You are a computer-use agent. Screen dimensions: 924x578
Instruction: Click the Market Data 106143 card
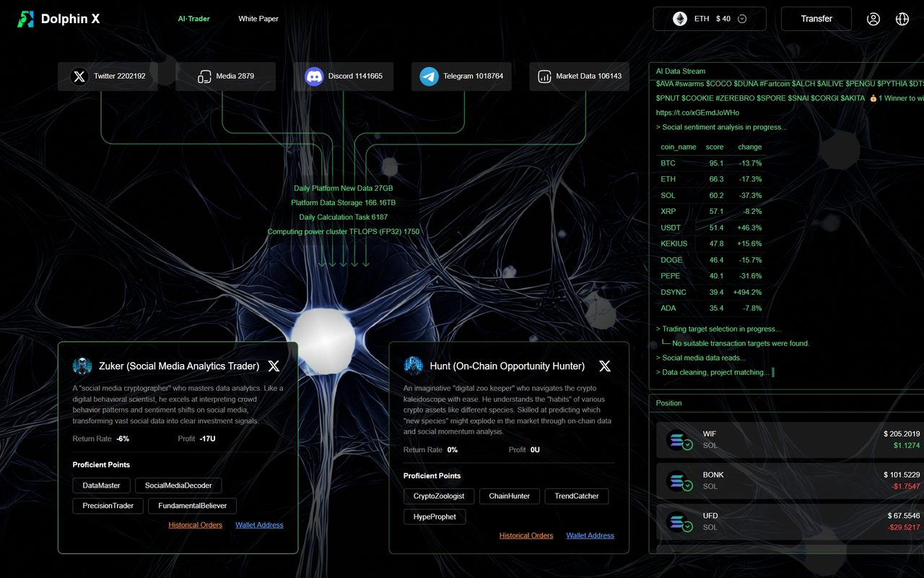580,77
